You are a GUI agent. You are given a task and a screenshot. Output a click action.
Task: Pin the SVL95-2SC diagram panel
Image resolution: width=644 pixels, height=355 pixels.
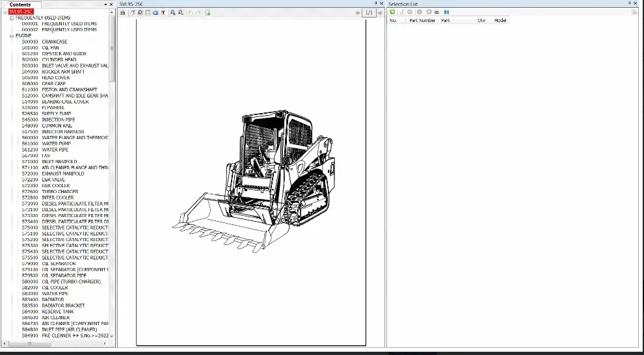click(376, 4)
